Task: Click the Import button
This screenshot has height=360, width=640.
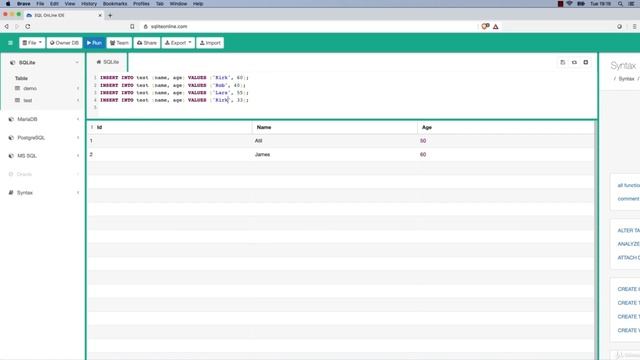Action: pos(210,43)
